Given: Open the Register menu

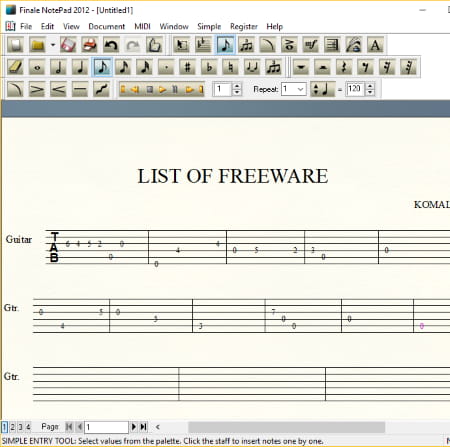Looking at the screenshot, I should (244, 26).
